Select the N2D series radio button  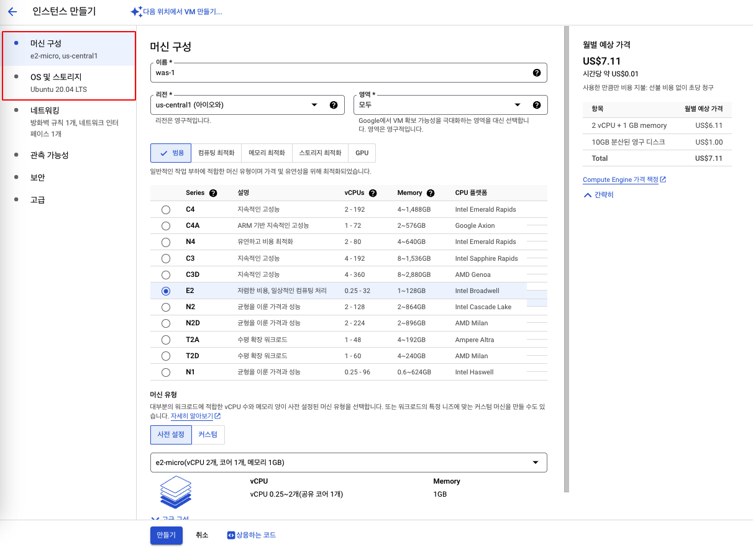pos(166,323)
